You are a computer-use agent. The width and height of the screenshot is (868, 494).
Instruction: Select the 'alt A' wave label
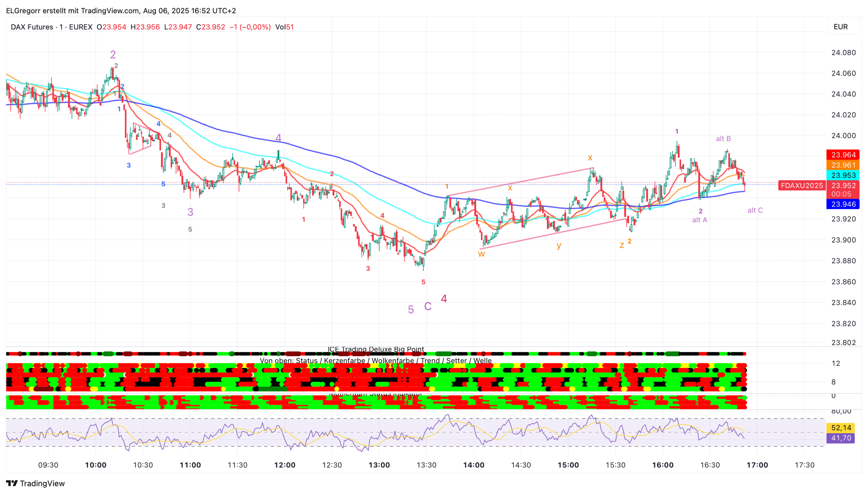coord(699,220)
